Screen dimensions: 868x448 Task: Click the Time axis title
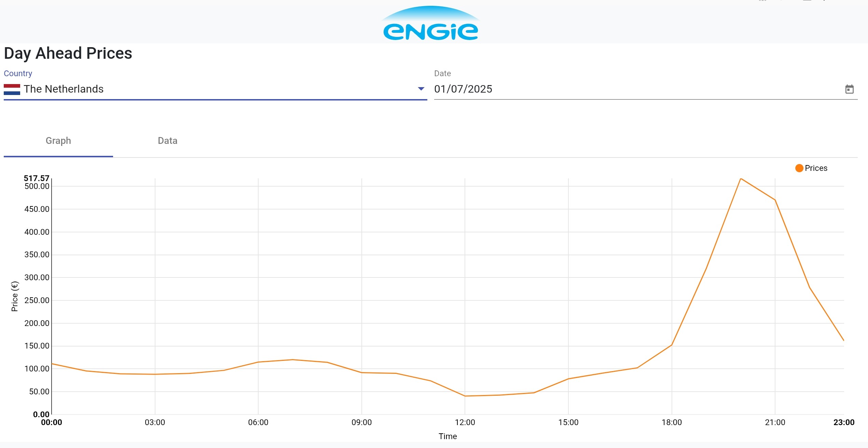click(447, 436)
